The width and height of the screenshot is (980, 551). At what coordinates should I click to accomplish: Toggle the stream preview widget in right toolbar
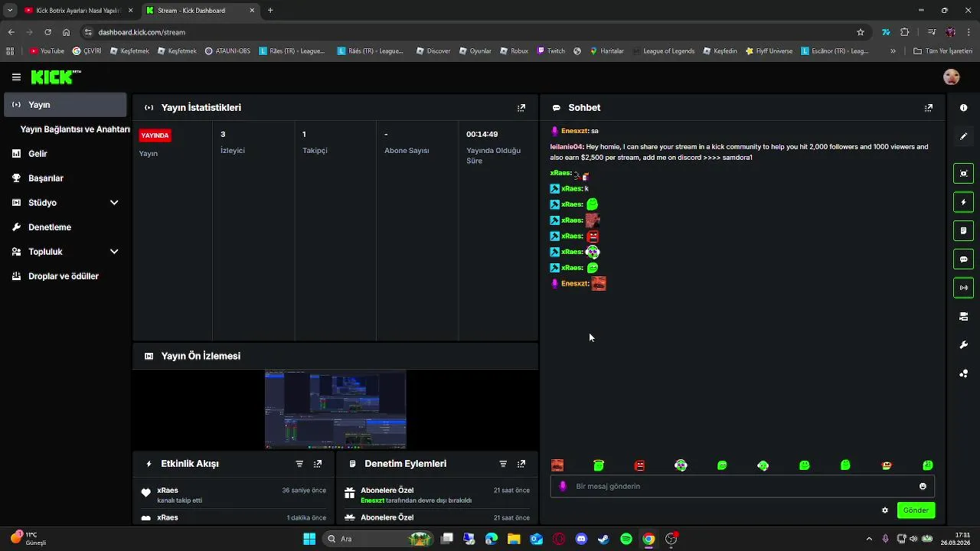(x=963, y=174)
